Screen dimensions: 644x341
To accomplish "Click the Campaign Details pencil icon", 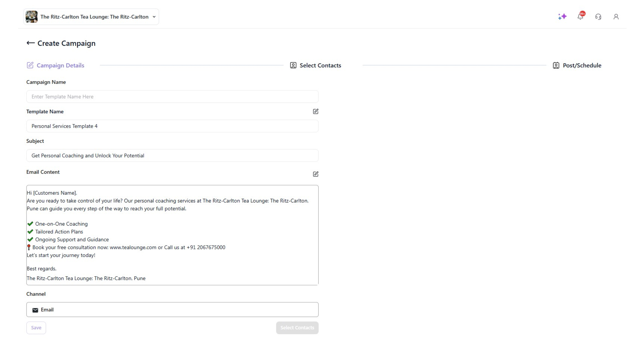I will click(30, 65).
